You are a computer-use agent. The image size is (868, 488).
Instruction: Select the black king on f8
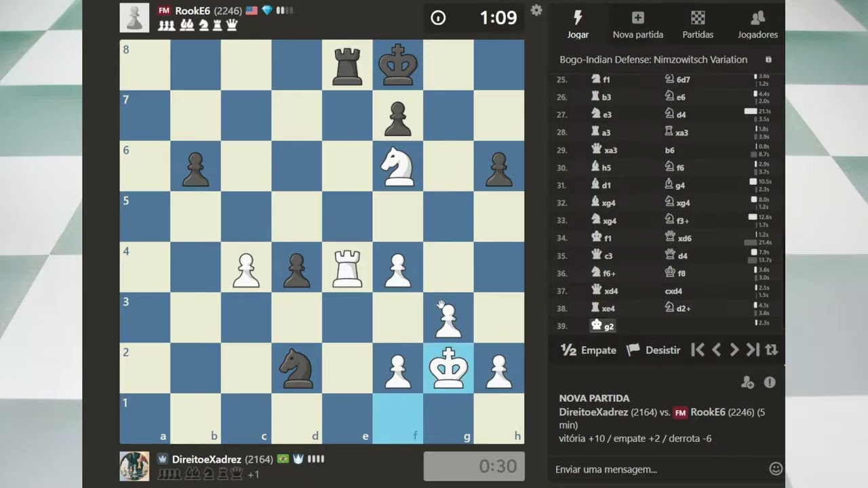point(398,65)
